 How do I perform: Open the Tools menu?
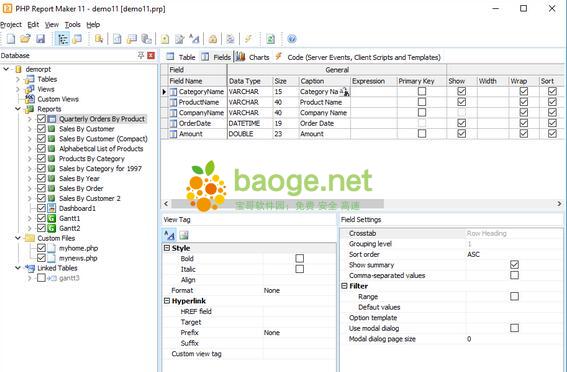pyautogui.click(x=72, y=25)
